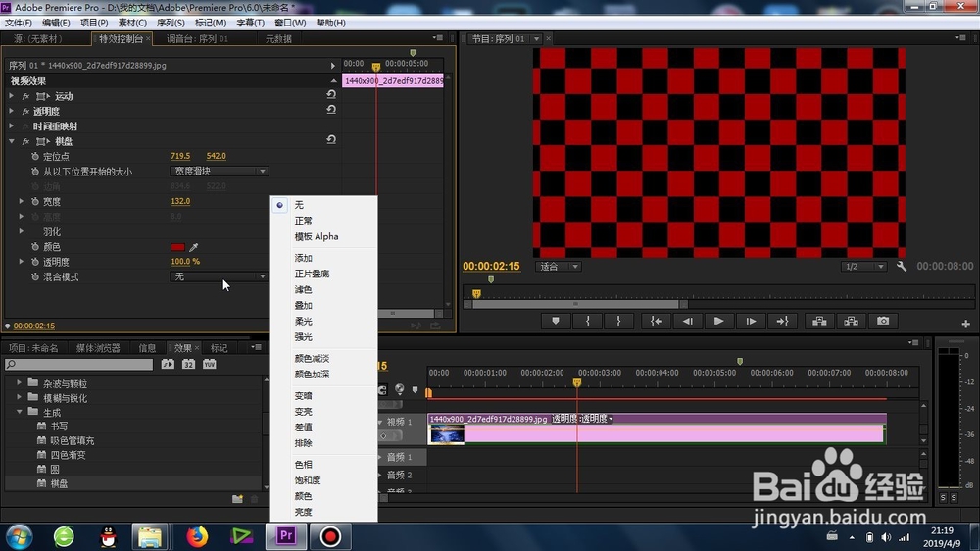
Task: Select the 四色渐变 effect
Action: tap(68, 455)
